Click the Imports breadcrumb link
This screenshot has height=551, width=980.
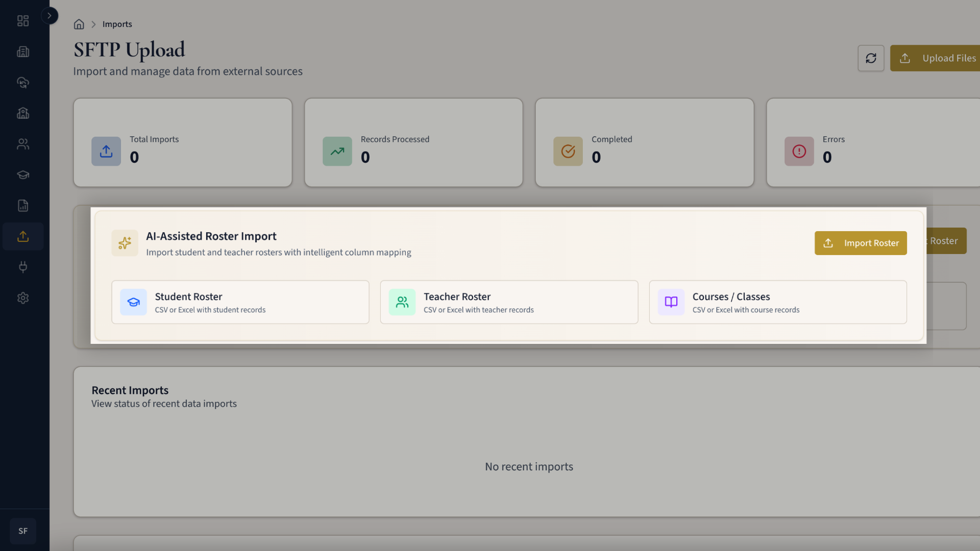coord(117,24)
